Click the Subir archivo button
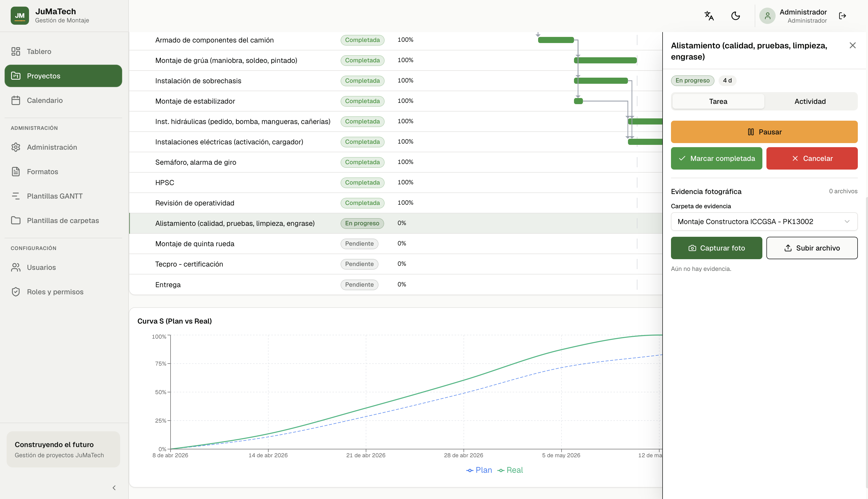 coord(812,248)
